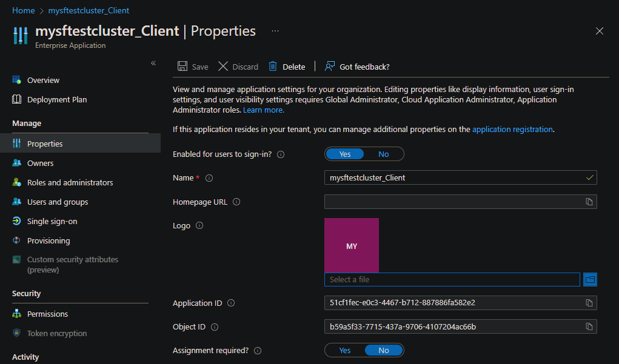Click info icon beside Logo label

[x=199, y=225]
